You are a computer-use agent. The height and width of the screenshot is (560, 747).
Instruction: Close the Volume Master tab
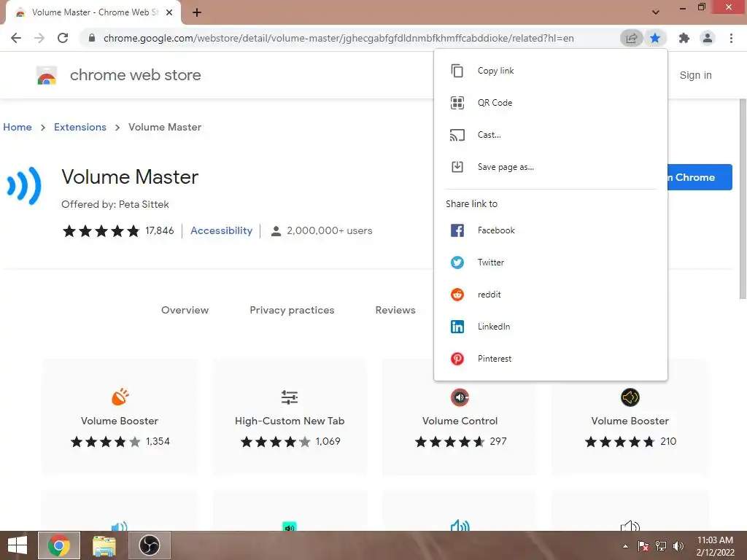point(169,12)
